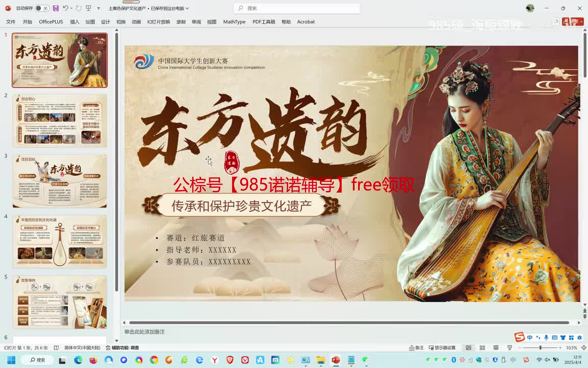Fit slide to current window
The image size is (588, 368).
click(583, 348)
